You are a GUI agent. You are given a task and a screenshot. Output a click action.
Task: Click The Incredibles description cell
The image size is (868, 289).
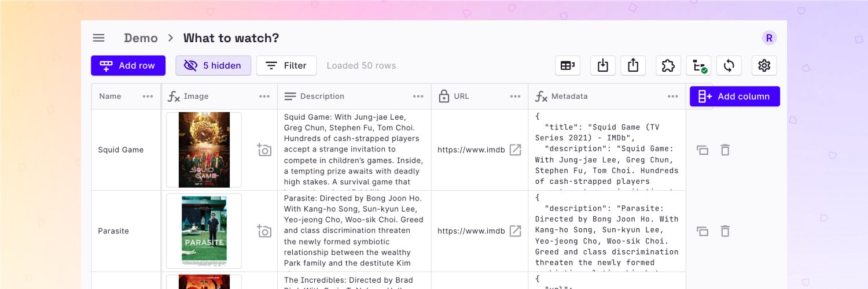point(354,280)
